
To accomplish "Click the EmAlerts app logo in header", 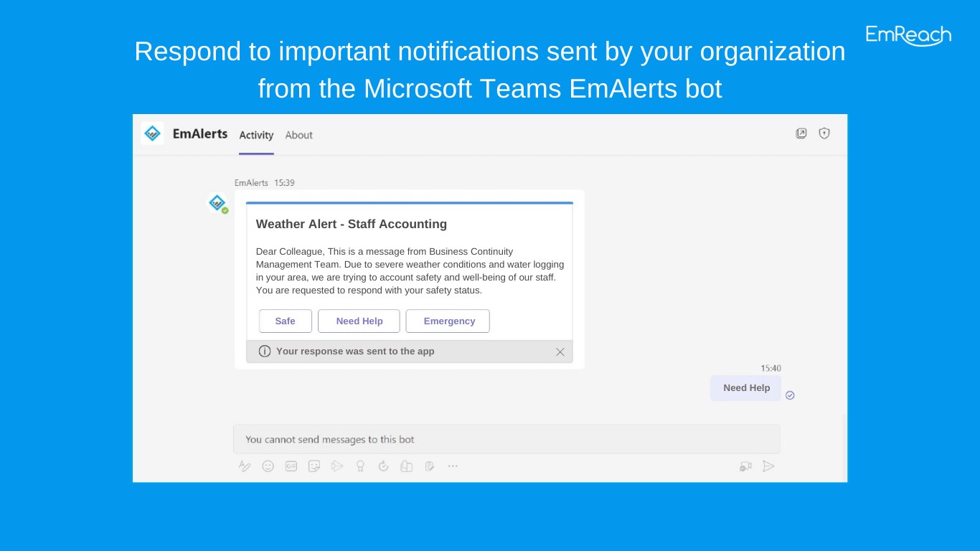I will [x=152, y=133].
